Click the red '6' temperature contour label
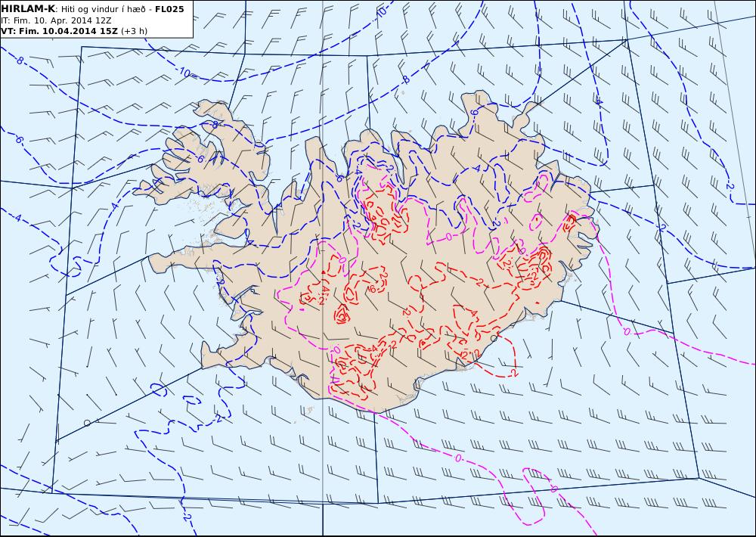 coord(372,288)
